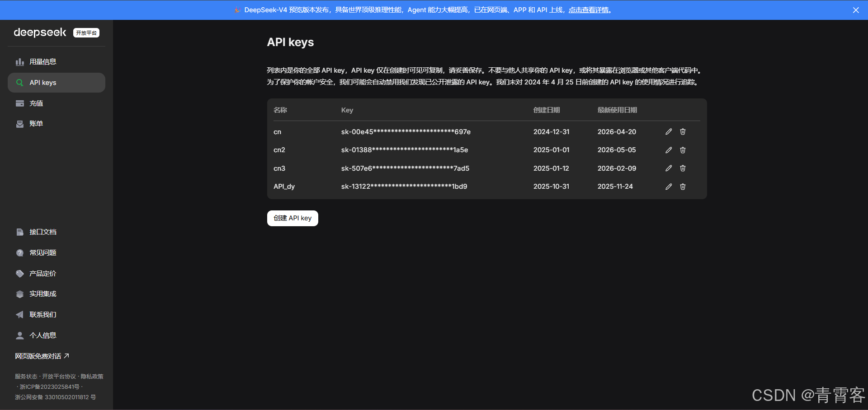Click creation date 2025-01-01
This screenshot has width=868, height=410.
552,150
